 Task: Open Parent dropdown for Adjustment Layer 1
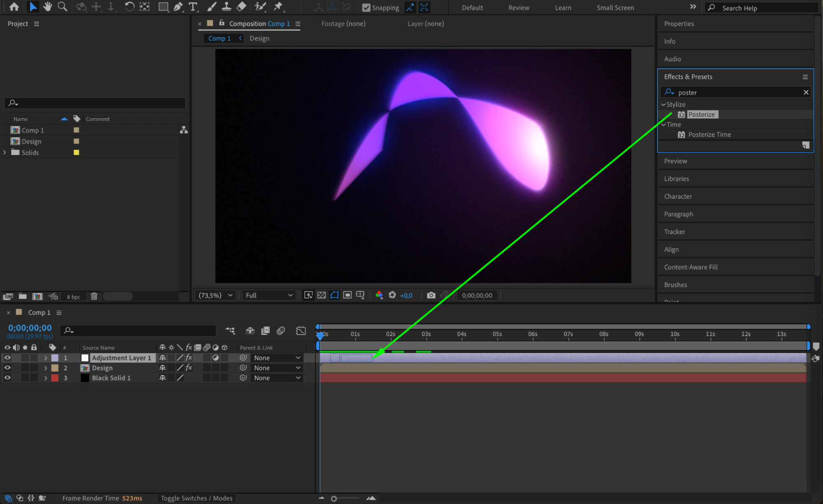tap(277, 358)
